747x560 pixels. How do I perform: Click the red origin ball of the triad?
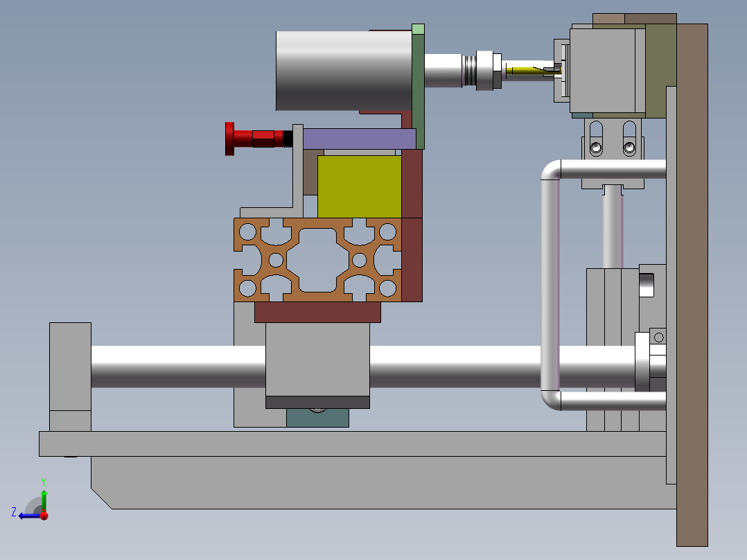[x=44, y=516]
